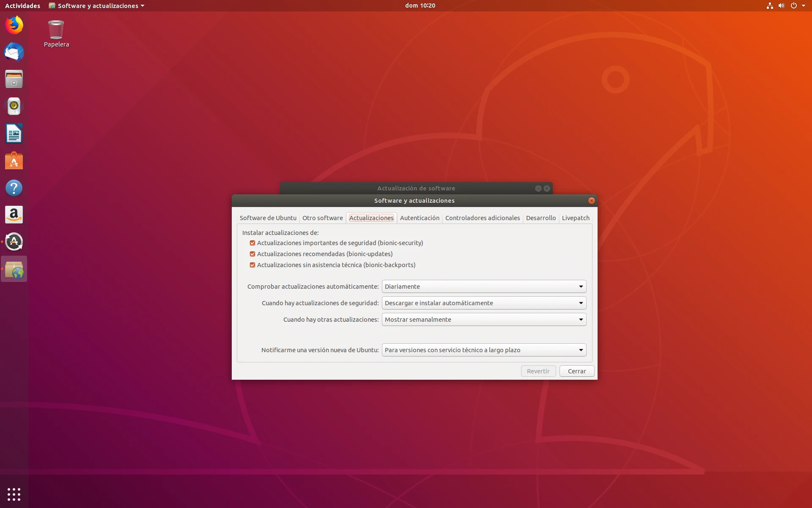Launch LibreOffice Writer from the dock
Screen dimensions: 812x508
[14, 134]
